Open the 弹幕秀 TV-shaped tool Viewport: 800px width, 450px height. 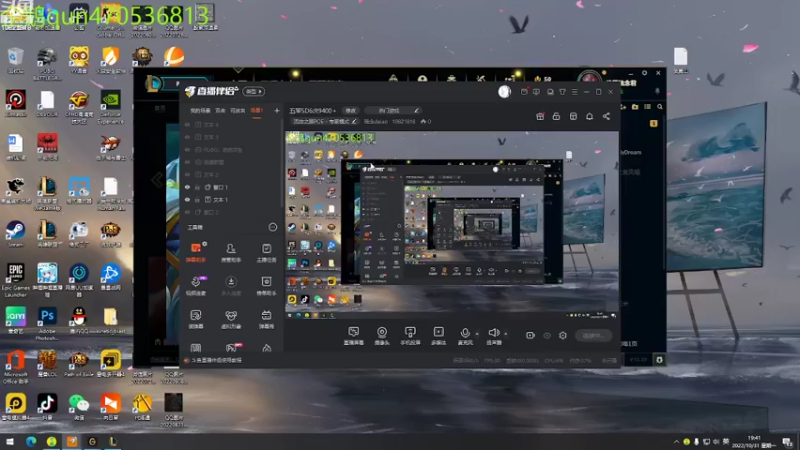[x=266, y=319]
